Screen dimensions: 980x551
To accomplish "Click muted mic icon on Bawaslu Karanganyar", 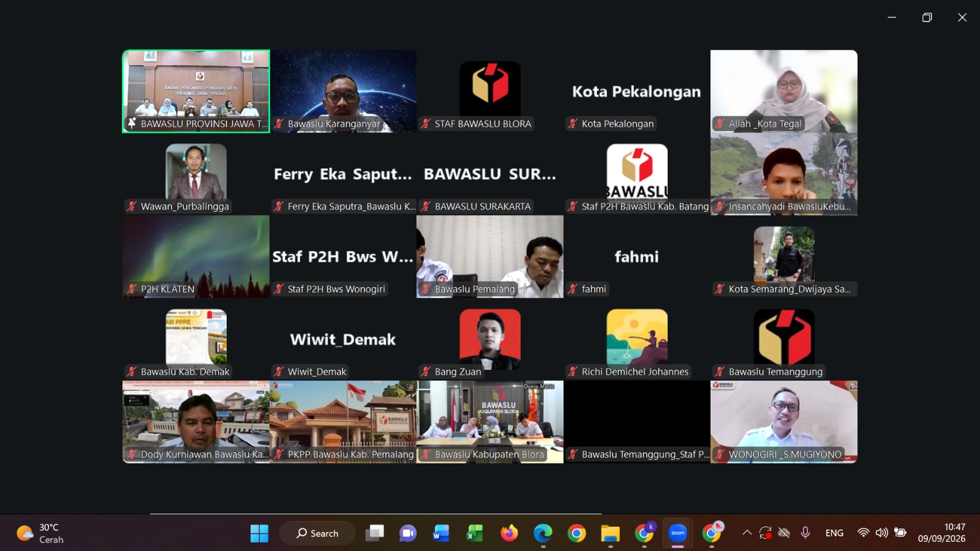I will (279, 124).
